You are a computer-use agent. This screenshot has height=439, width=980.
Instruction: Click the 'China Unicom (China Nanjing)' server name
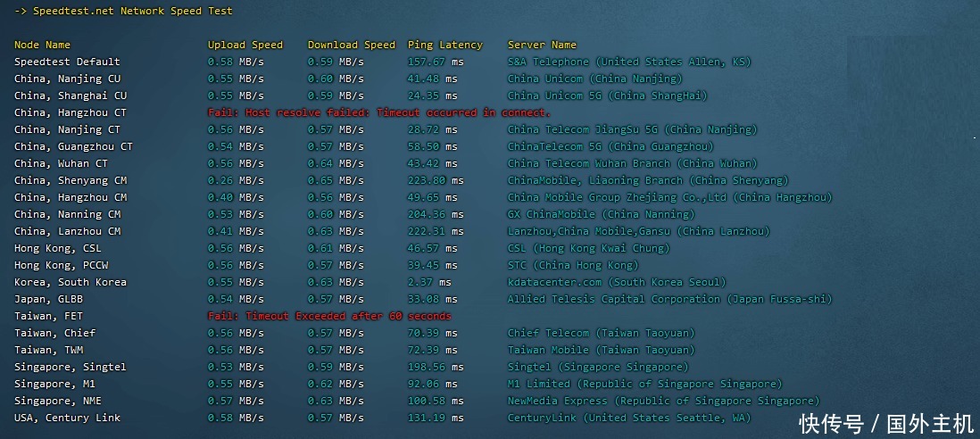[x=595, y=79]
